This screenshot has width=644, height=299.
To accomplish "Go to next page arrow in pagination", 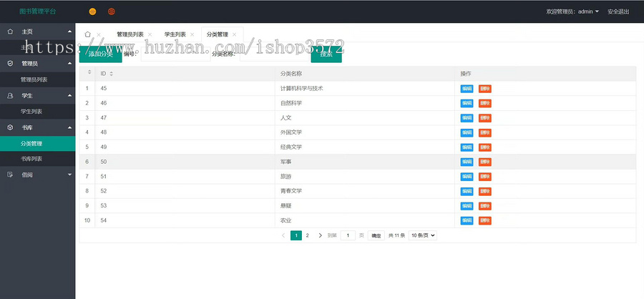I will coord(321,235).
